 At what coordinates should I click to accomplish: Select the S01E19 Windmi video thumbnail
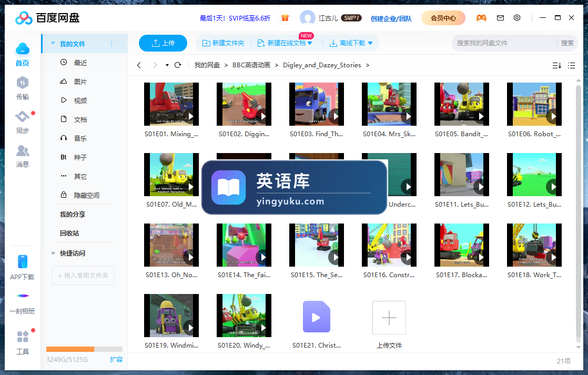tap(171, 316)
